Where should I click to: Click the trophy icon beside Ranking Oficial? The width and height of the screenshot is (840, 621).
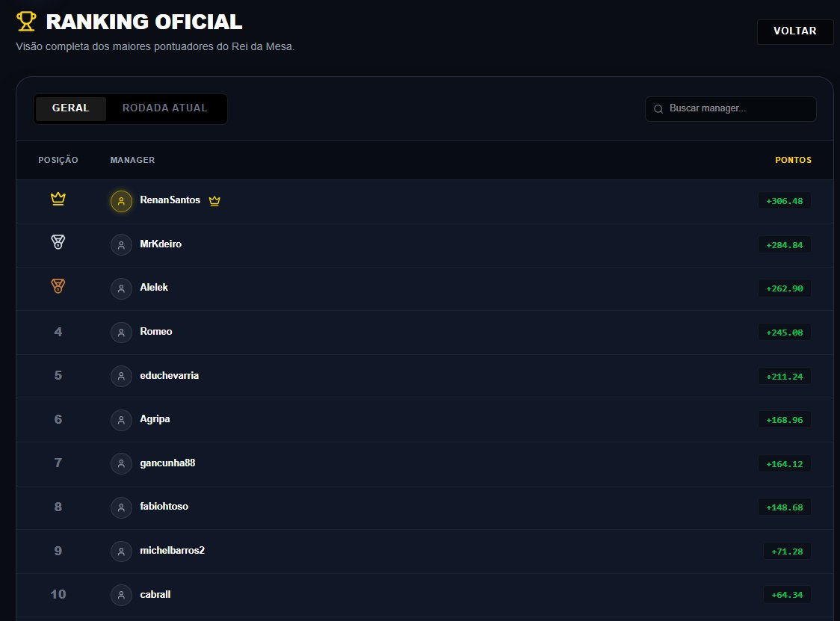pos(26,22)
